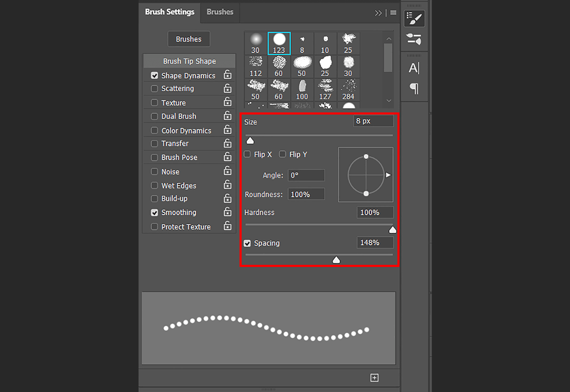570x392 pixels.
Task: Enable the Flip X option
Action: 247,154
